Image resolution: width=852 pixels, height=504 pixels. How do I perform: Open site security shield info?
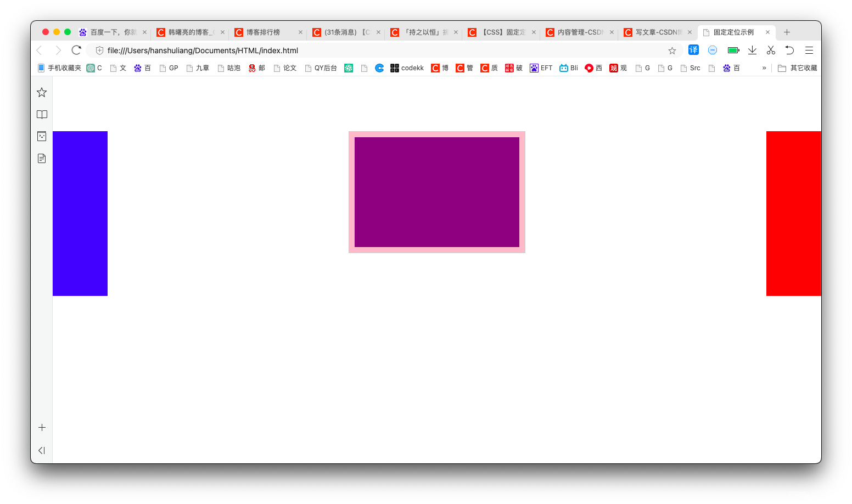pyautogui.click(x=99, y=51)
